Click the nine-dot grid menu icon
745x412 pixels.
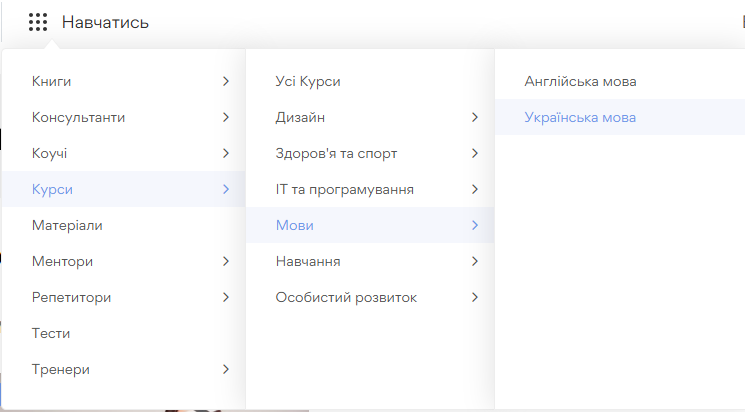tap(38, 22)
